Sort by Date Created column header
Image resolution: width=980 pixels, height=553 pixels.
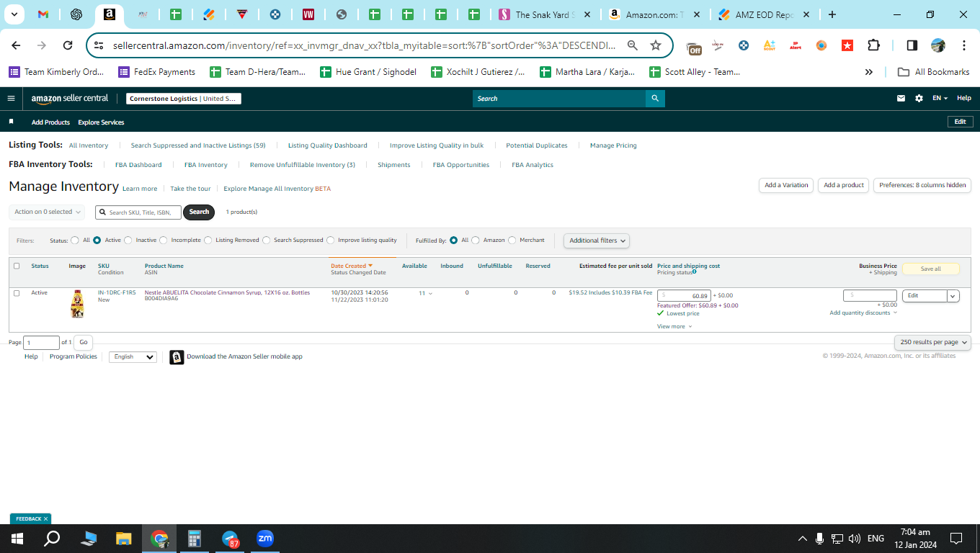(352, 266)
